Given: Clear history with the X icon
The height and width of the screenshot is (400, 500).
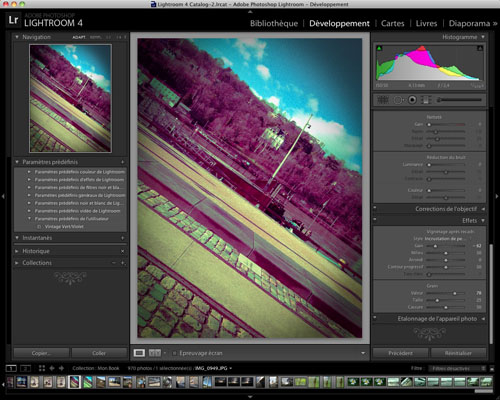Looking at the screenshot, I should click(x=123, y=251).
